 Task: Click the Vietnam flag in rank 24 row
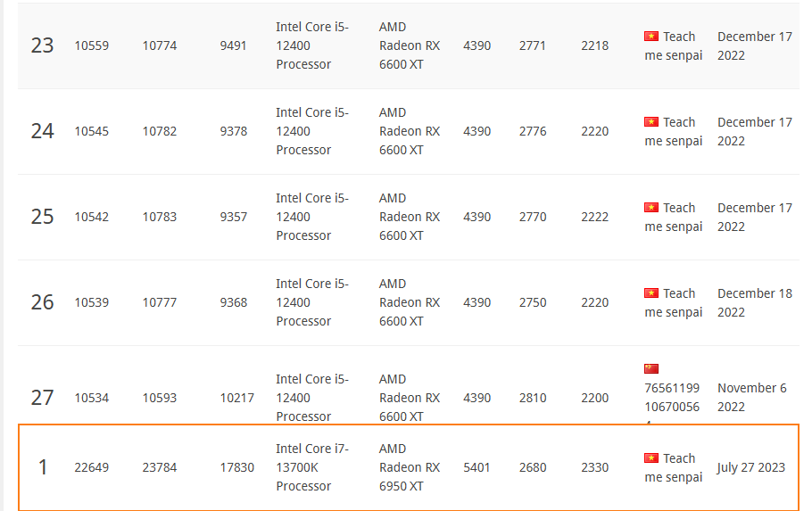[651, 122]
